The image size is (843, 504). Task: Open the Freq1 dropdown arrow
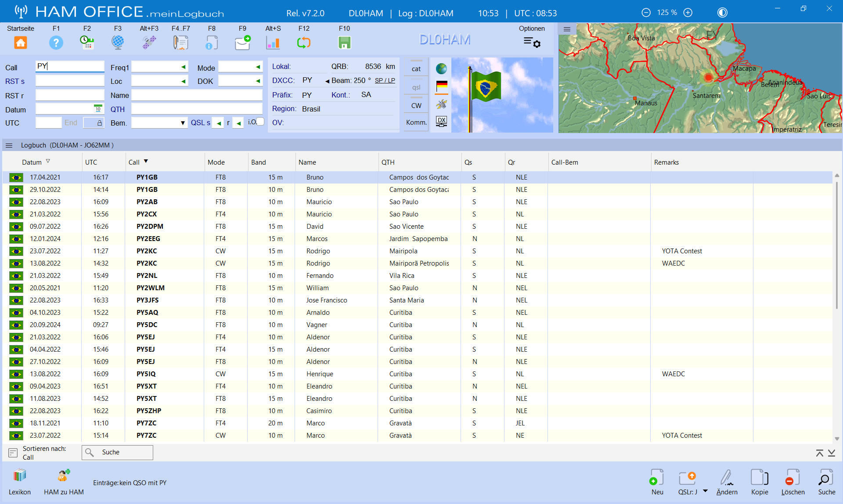[183, 67]
